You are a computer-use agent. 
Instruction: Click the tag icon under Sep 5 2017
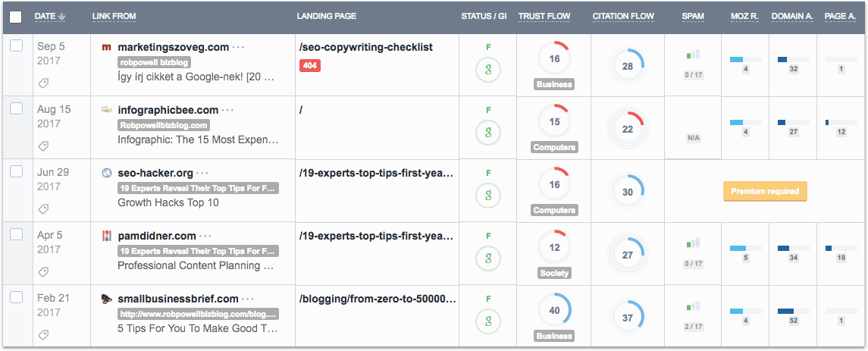click(43, 83)
